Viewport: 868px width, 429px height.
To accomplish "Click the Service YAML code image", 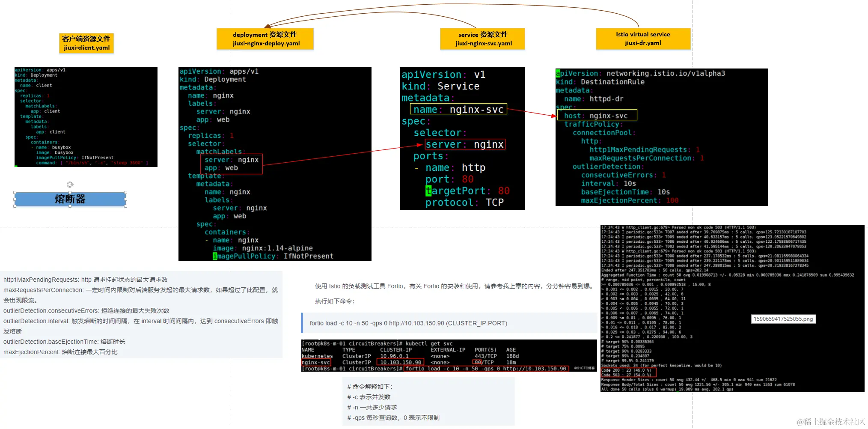I will point(462,138).
